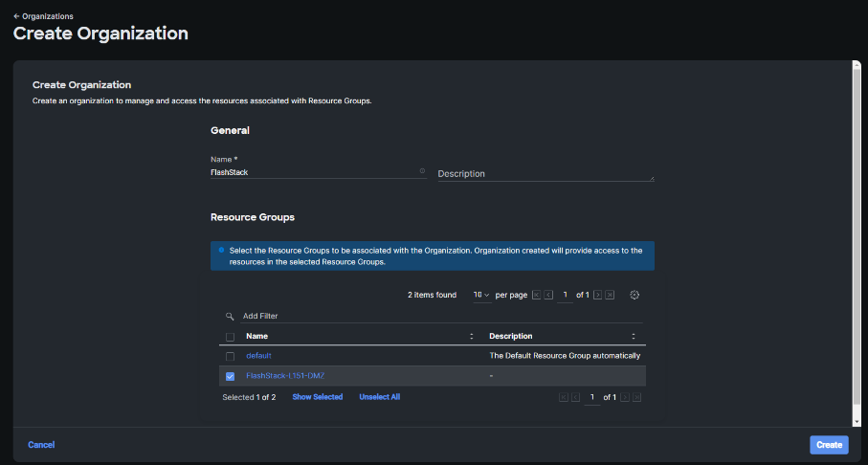Check the default resource group checkbox
This screenshot has width=868, height=465.
pyautogui.click(x=230, y=356)
